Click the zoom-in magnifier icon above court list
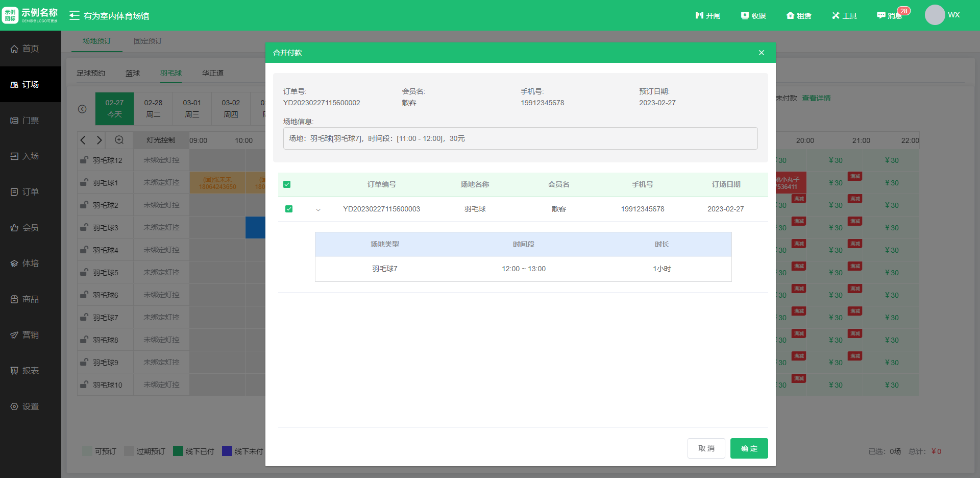Screen dimensions: 980x478 coord(119,140)
